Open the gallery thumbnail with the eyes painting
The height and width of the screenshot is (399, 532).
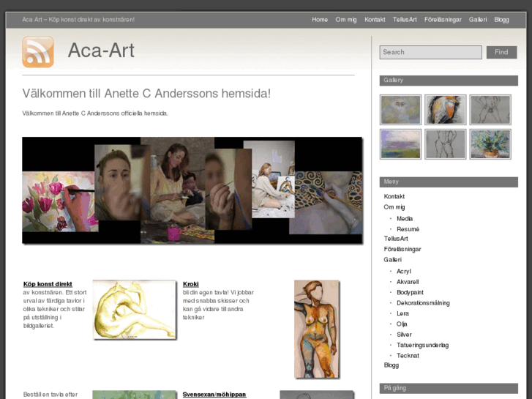click(400, 110)
